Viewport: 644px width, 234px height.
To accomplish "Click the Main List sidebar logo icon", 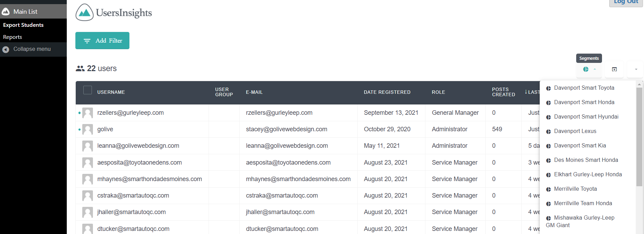I will [6, 12].
